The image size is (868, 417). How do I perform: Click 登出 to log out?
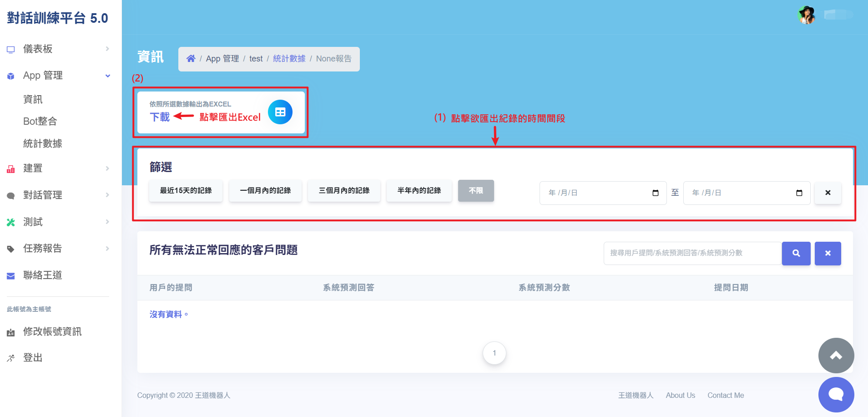33,357
